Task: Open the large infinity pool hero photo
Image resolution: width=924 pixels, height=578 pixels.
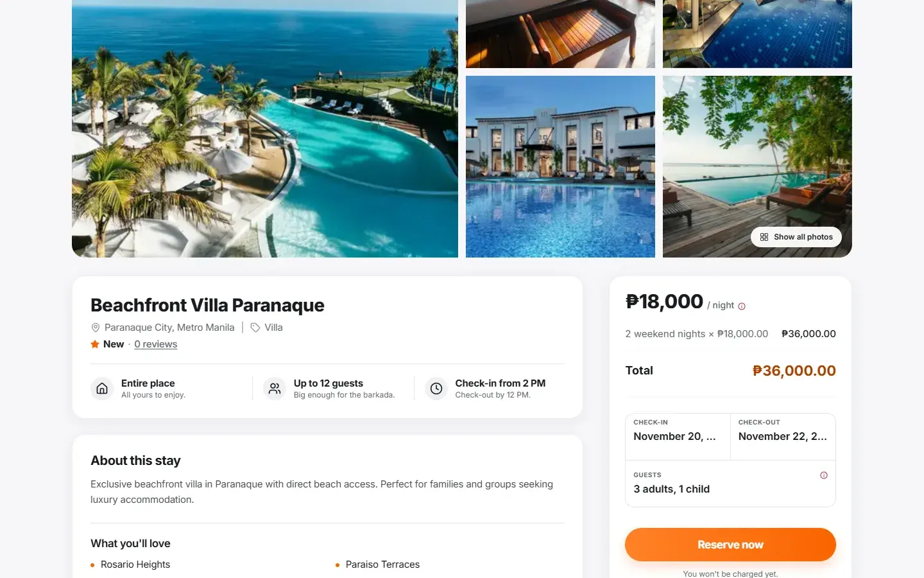Action: 265,128
